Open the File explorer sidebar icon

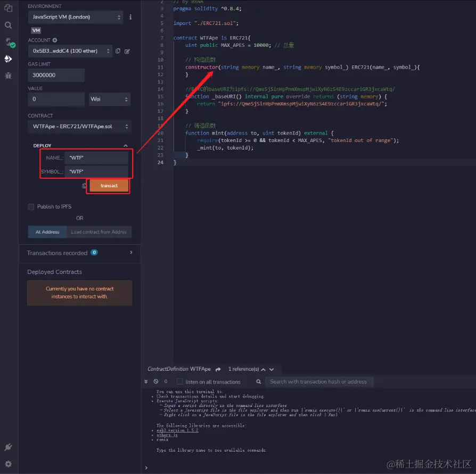(x=8, y=8)
